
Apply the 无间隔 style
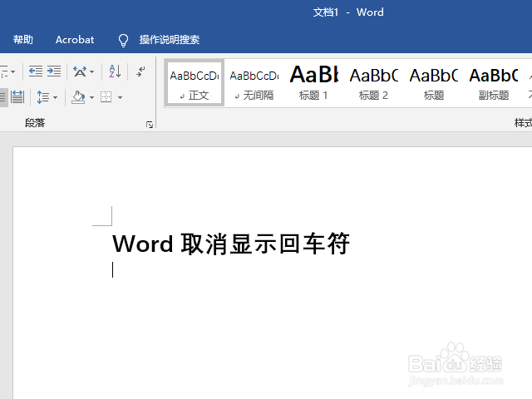(x=254, y=84)
